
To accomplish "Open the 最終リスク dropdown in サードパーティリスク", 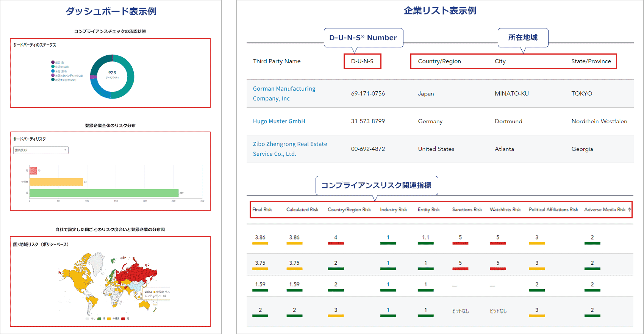I will [41, 150].
